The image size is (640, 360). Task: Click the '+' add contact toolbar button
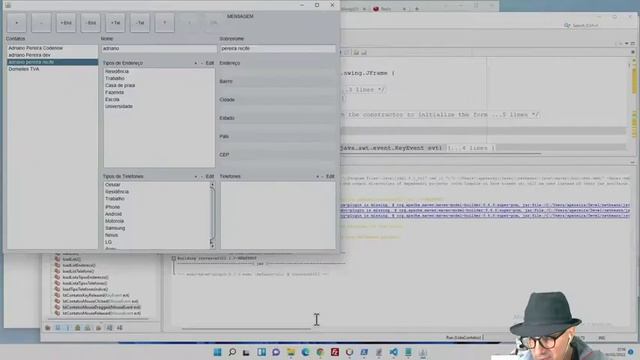pyautogui.click(x=17, y=23)
